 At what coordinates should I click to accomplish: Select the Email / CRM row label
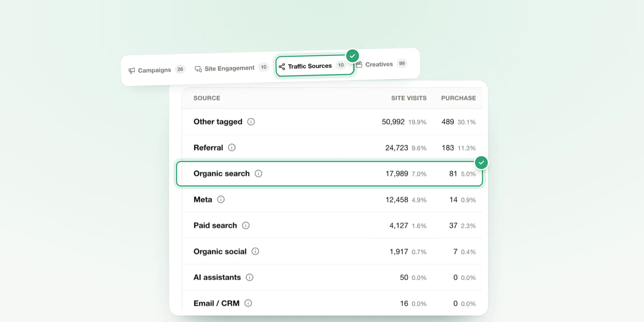click(217, 303)
